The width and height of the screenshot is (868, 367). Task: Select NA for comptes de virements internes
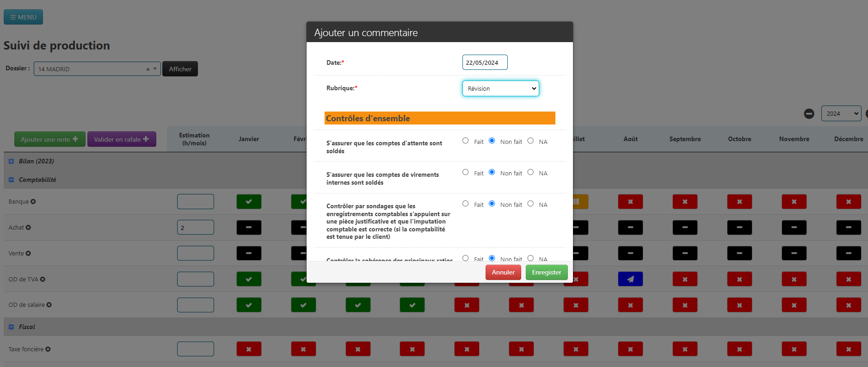530,172
